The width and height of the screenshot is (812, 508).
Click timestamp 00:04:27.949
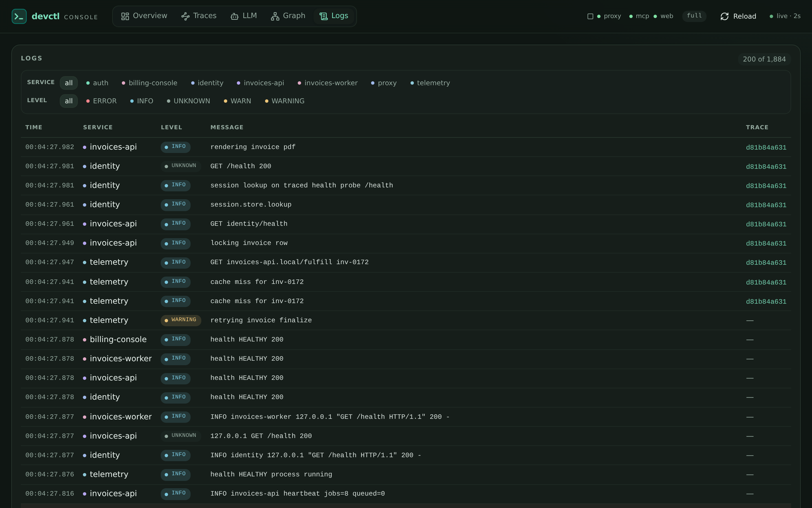[50, 243]
